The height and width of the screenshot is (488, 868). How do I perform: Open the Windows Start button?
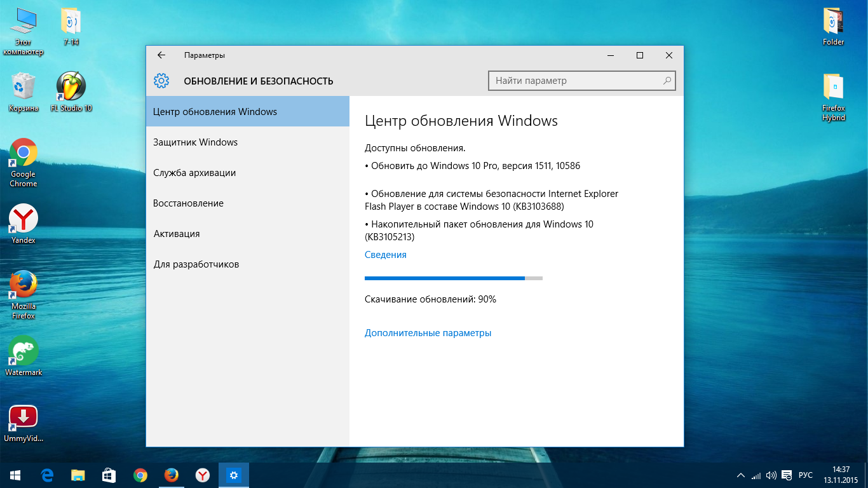15,475
